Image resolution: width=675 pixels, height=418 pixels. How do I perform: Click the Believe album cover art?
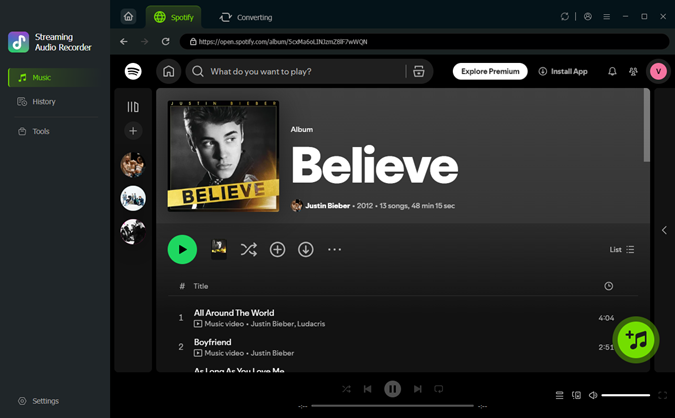[223, 156]
